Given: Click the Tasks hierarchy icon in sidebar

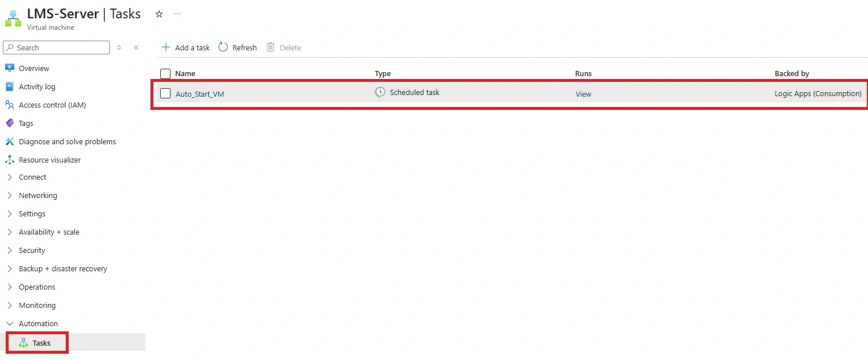Looking at the screenshot, I should 23,343.
